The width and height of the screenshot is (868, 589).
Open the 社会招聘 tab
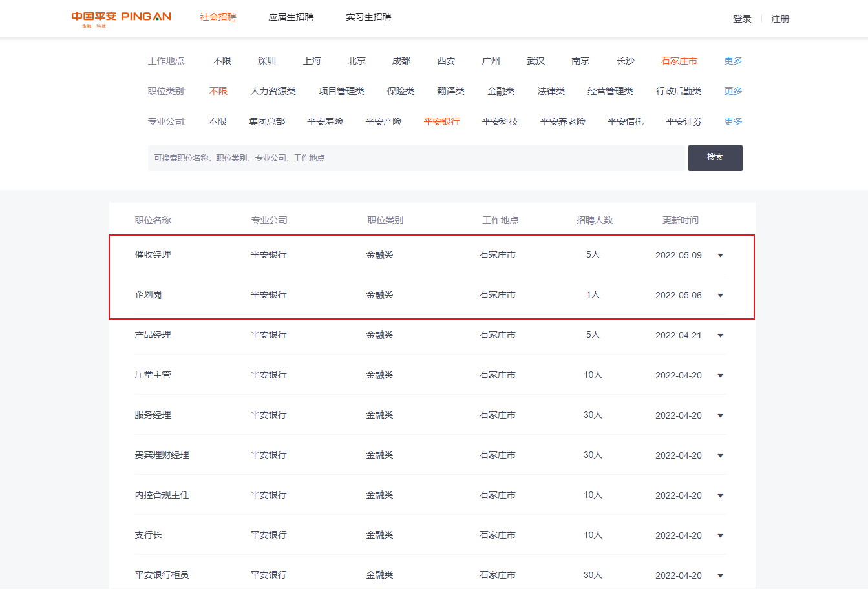(x=218, y=17)
